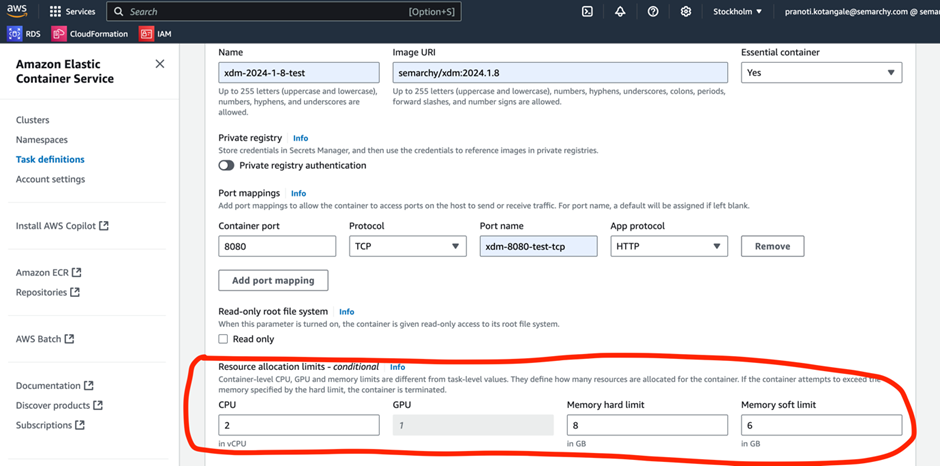Click the disabled GPU field

pos(473,425)
